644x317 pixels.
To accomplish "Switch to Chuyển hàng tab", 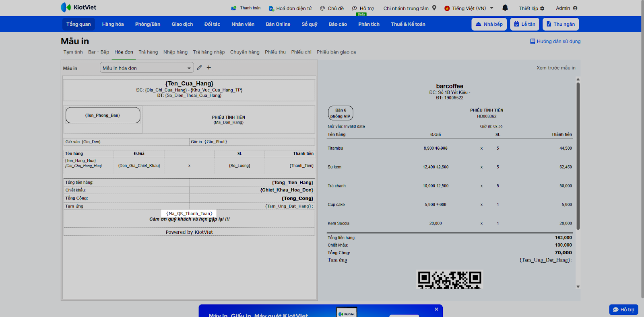I will (245, 52).
